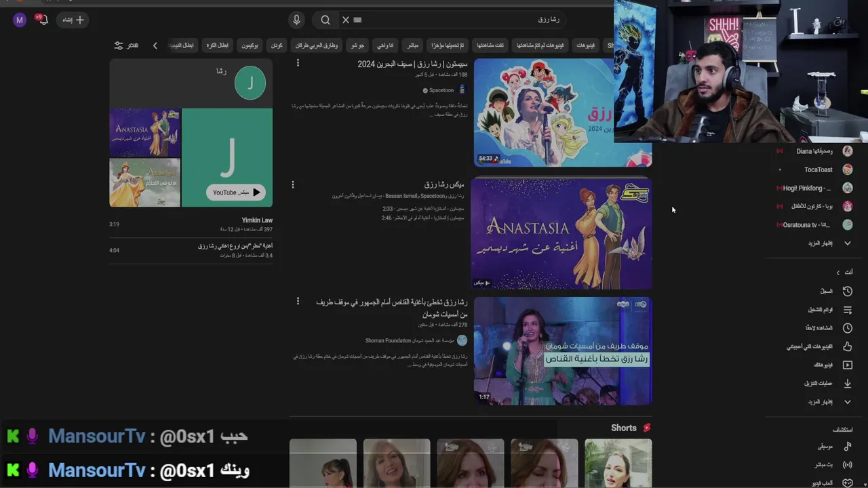868x488 pixels.
Task: Open video title سبيستون | رشا رزق 2024
Action: [x=412, y=64]
